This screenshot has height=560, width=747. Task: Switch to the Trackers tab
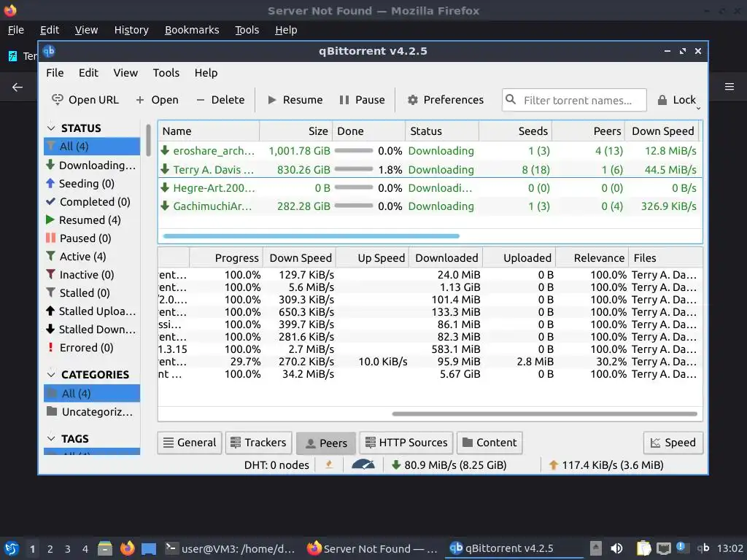click(x=259, y=443)
